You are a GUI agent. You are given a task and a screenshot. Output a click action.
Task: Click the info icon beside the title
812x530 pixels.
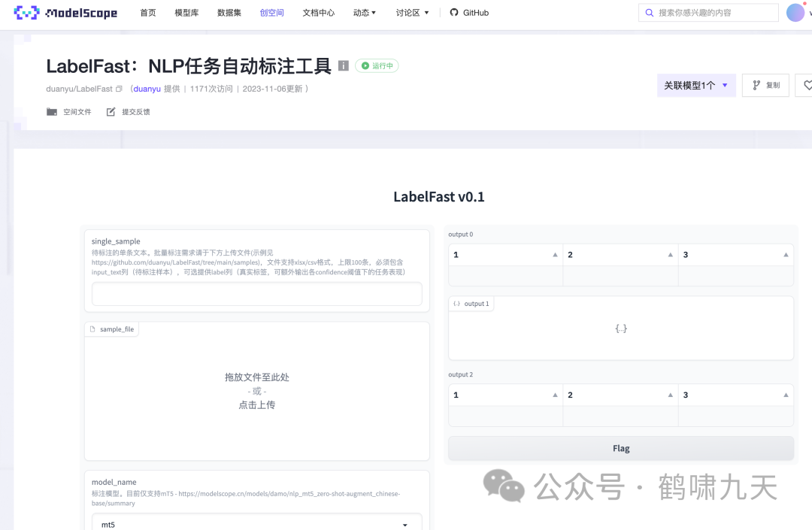[344, 65]
